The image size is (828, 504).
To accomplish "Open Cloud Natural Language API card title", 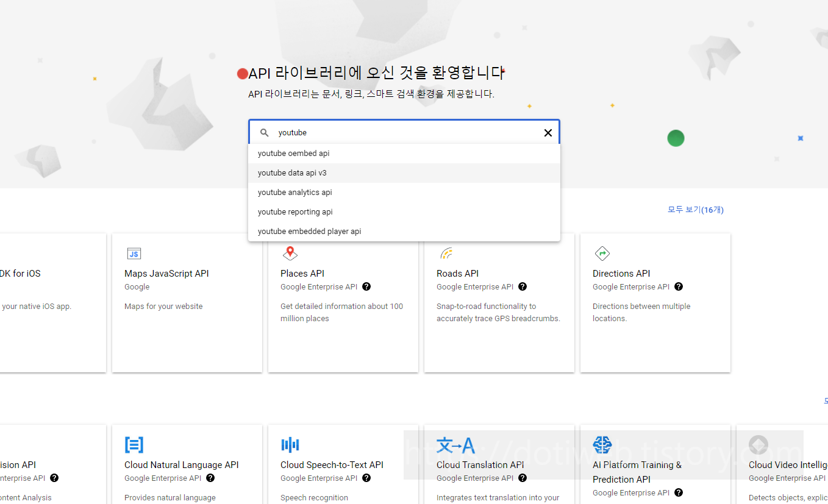I will pyautogui.click(x=182, y=465).
